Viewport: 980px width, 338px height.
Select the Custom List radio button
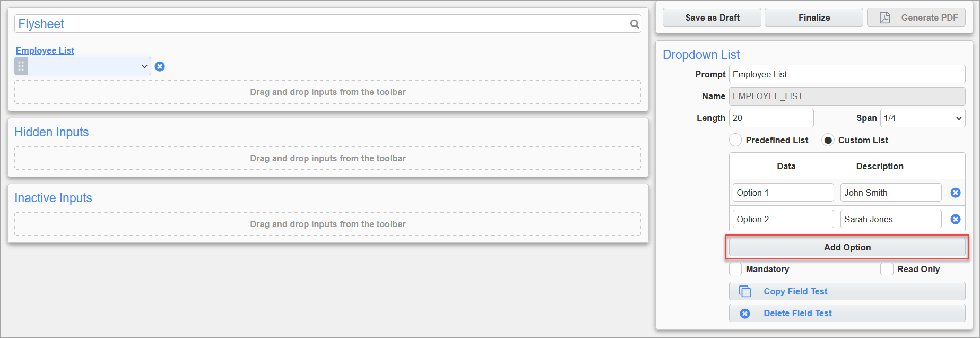(828, 140)
